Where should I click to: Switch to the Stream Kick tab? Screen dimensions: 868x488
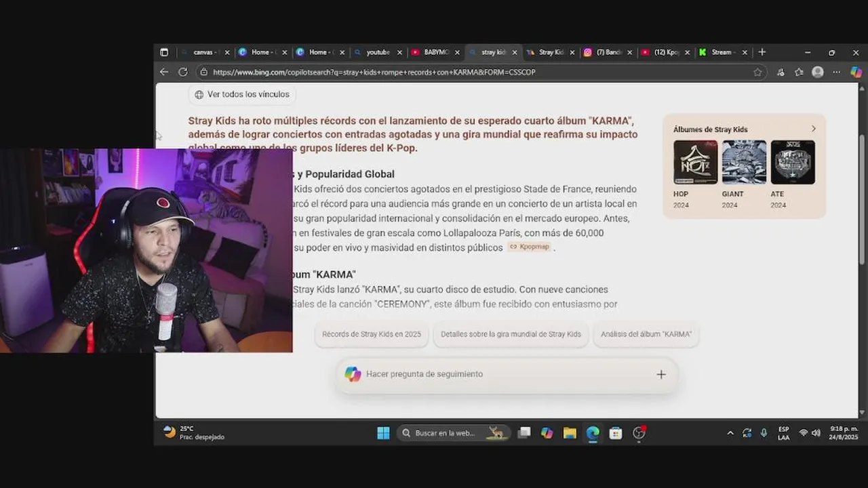tap(723, 52)
